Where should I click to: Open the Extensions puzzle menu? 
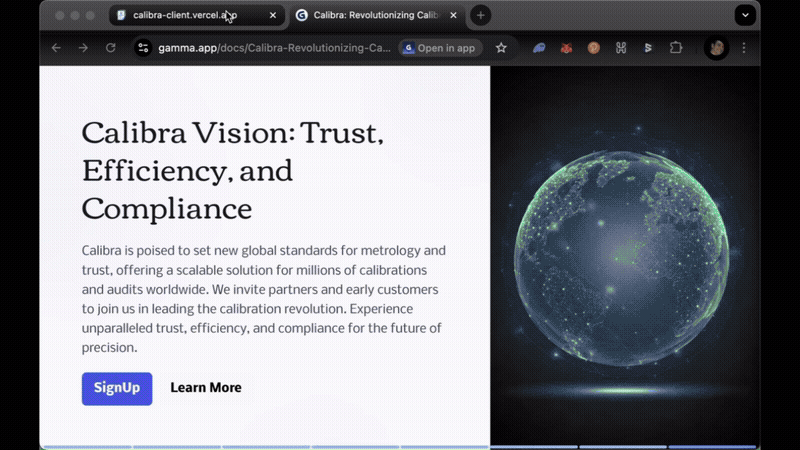[x=676, y=48]
